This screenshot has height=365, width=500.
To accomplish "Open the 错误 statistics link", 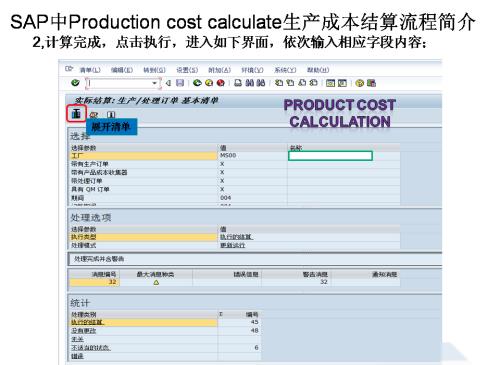I will [x=77, y=356].
